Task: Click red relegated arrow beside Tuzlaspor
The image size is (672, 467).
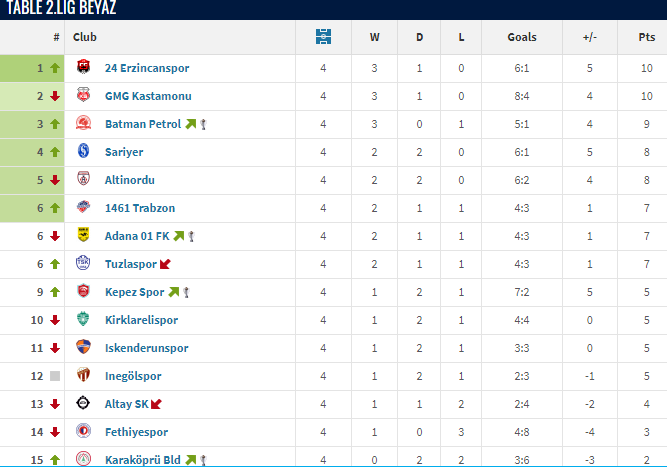Action: point(165,264)
